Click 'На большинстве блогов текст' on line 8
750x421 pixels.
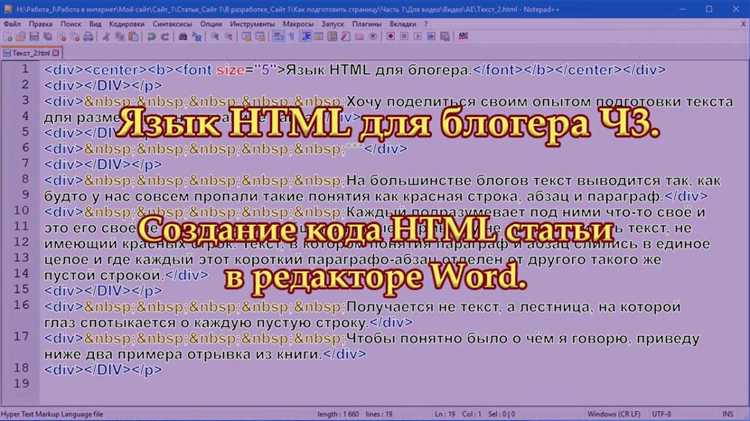tap(461, 181)
